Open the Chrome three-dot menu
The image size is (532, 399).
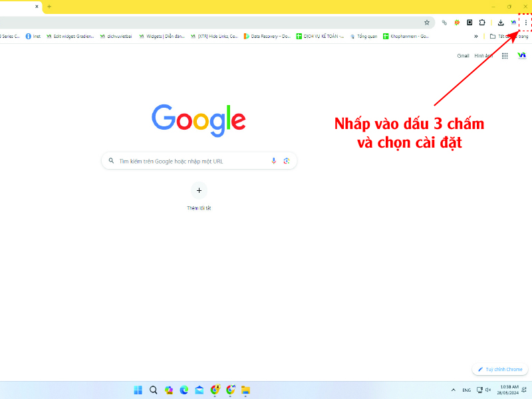(x=526, y=23)
